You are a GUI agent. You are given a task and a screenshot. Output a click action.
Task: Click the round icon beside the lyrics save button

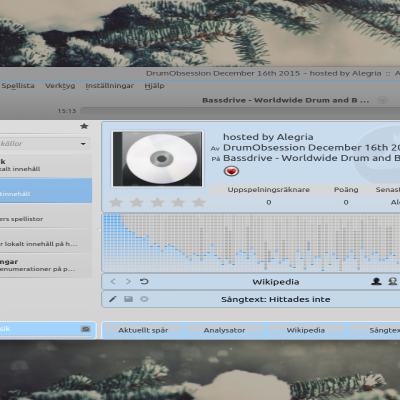[144, 299]
